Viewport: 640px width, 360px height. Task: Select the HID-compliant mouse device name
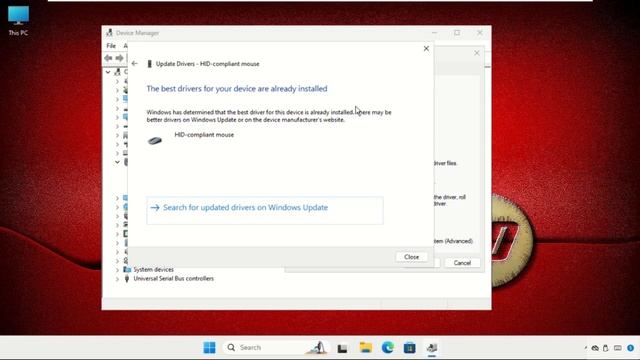click(204, 135)
